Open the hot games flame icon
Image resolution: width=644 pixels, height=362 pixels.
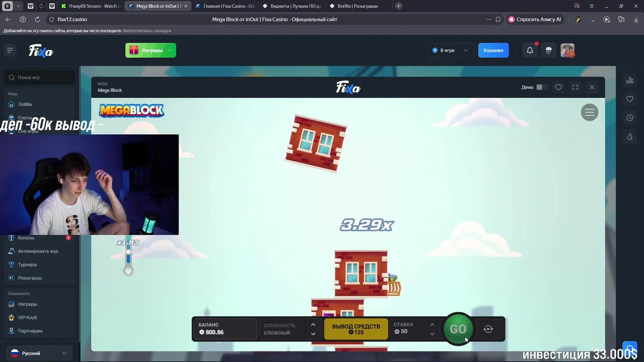click(x=630, y=137)
